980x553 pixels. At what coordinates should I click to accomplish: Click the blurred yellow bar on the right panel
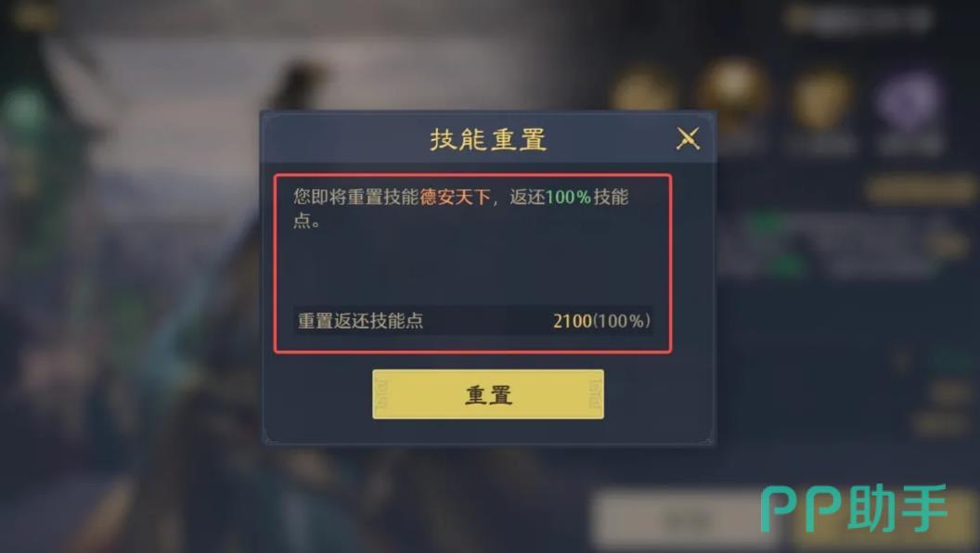click(x=920, y=188)
